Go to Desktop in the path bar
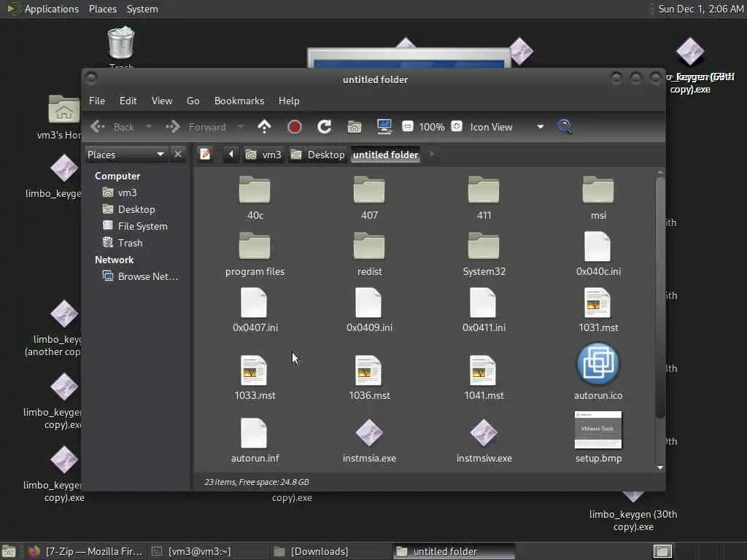Viewport: 747px width, 560px height. tap(318, 155)
